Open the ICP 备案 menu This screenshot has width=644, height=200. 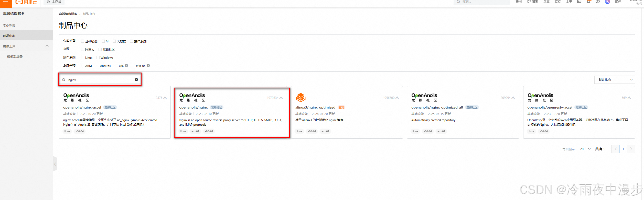[x=532, y=2]
